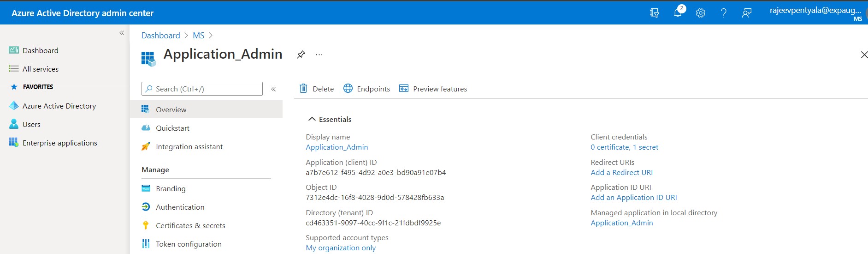Click the Branding icon

(x=146, y=188)
